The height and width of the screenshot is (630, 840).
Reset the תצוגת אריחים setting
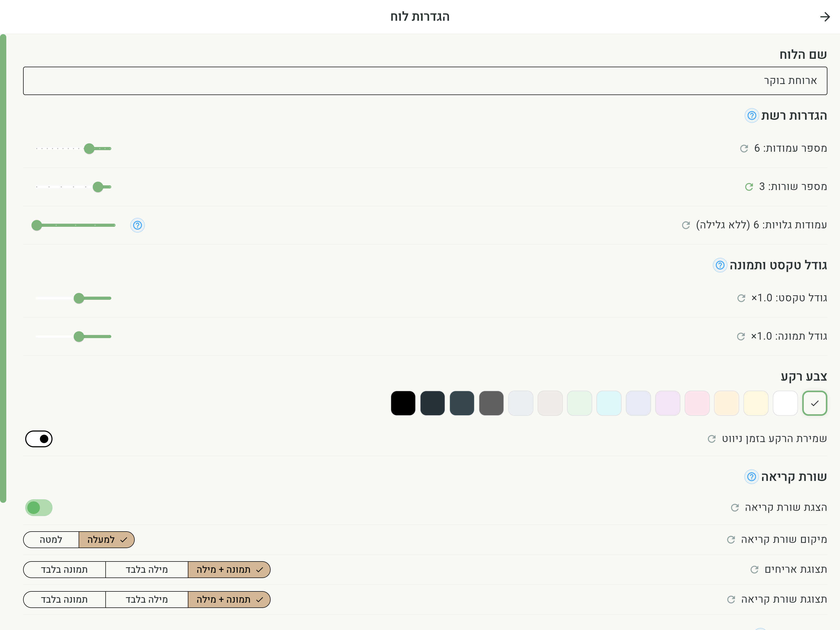pos(755,570)
